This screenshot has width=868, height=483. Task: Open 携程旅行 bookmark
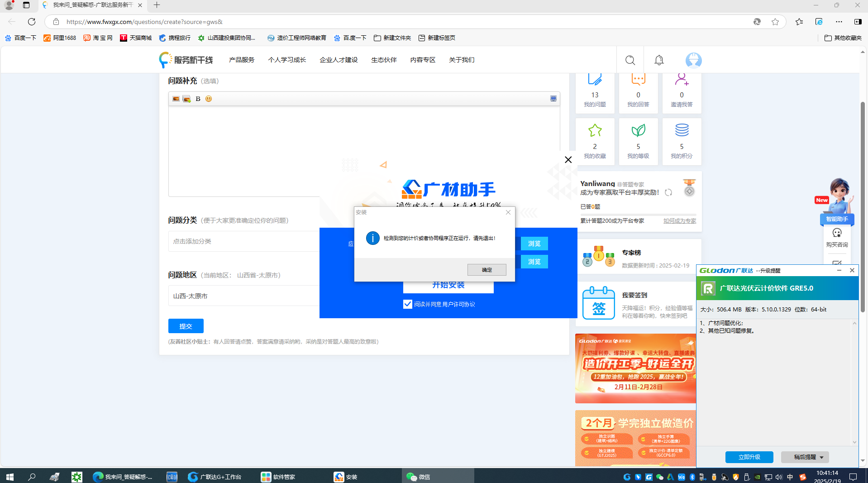(175, 38)
